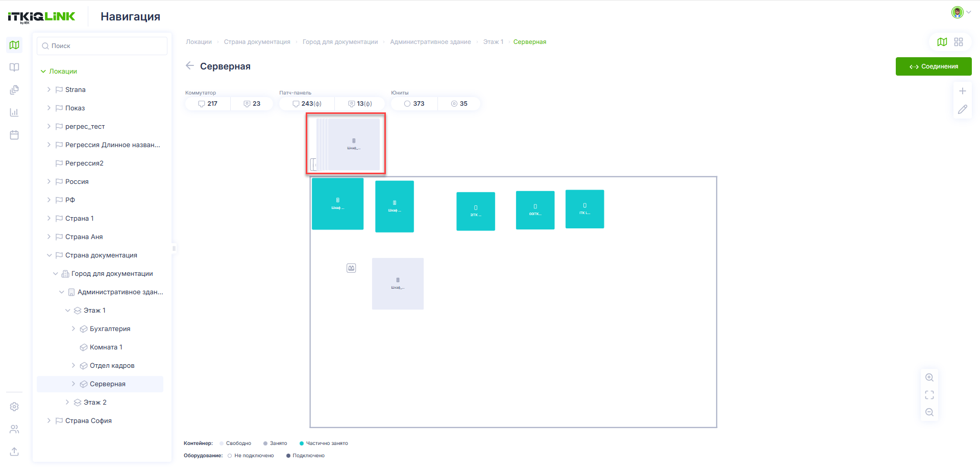
Task: Open user avatar dropdown menu
Action: tap(961, 12)
